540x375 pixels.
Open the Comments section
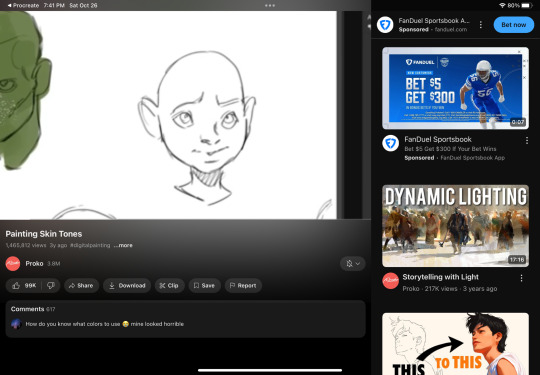point(185,319)
